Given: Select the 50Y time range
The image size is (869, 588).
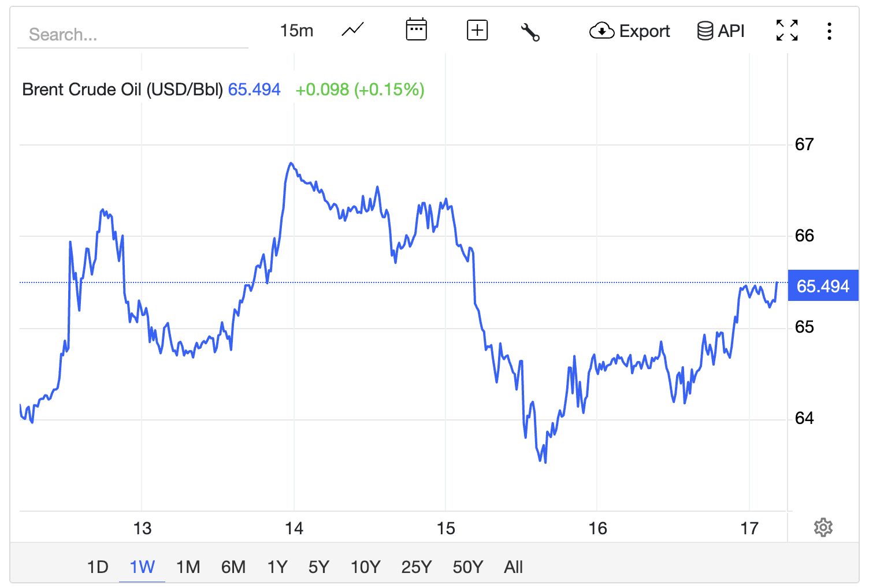Looking at the screenshot, I should (x=467, y=567).
